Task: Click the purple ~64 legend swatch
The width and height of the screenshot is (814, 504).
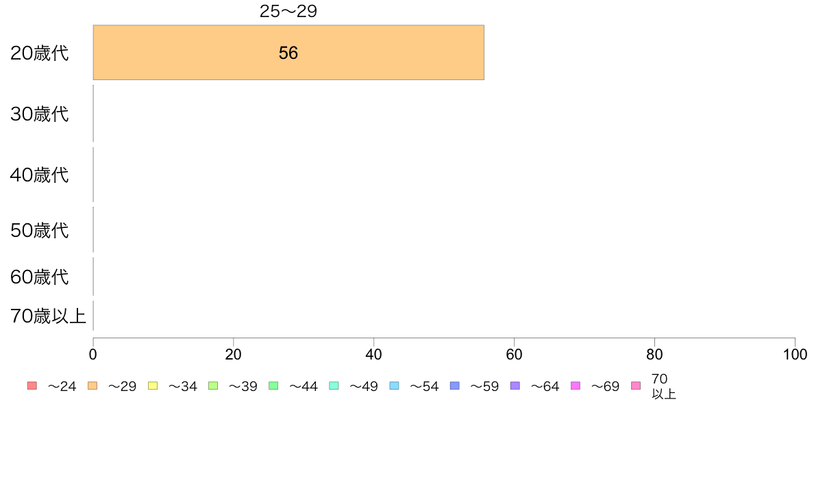Action: click(515, 386)
